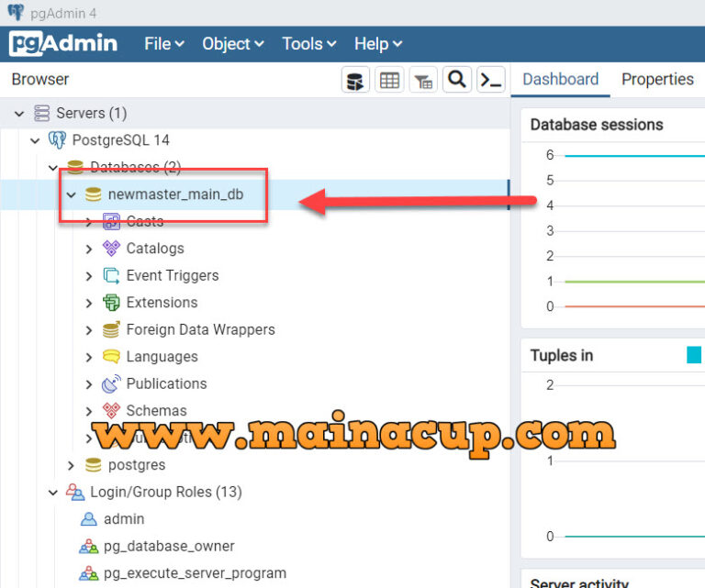Click the PostgreSQL 14 elephant icon

click(x=57, y=140)
